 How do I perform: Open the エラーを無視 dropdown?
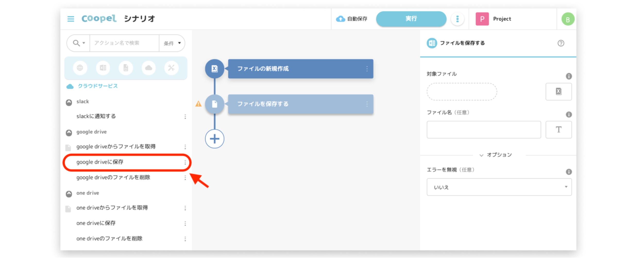click(x=499, y=187)
